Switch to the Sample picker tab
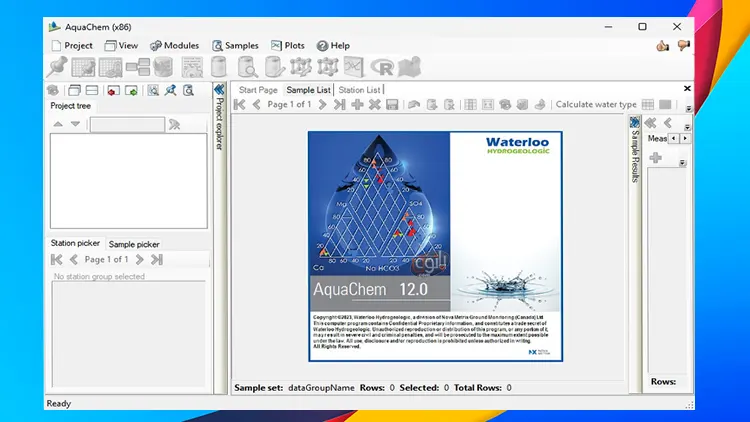Viewport: 750px width, 422px height. [134, 244]
